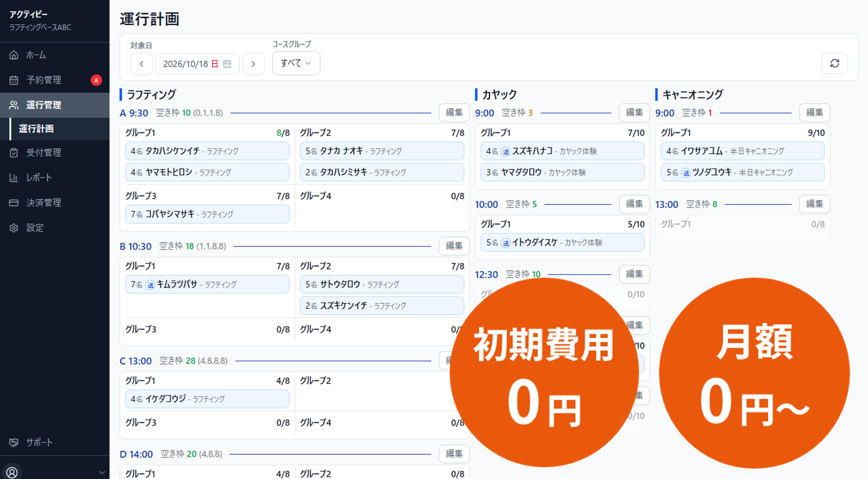Open タナカ ナオキ booking card
Screen dimensions: 868x479
[x=382, y=151]
